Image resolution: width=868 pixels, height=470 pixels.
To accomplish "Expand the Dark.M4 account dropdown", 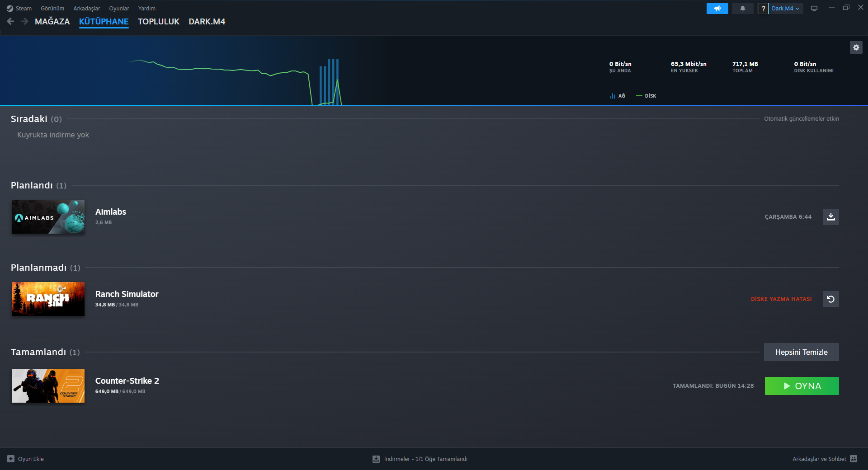I will (x=786, y=9).
